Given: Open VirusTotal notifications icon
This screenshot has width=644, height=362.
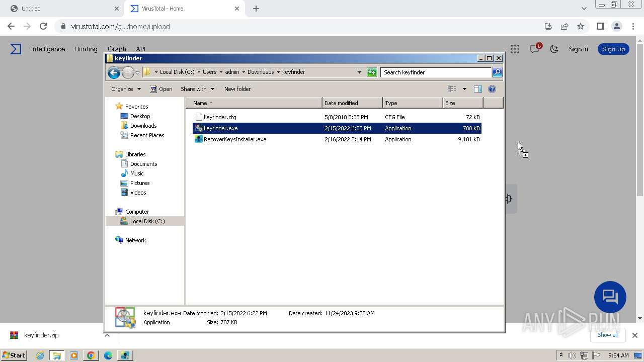Looking at the screenshot, I should (535, 49).
